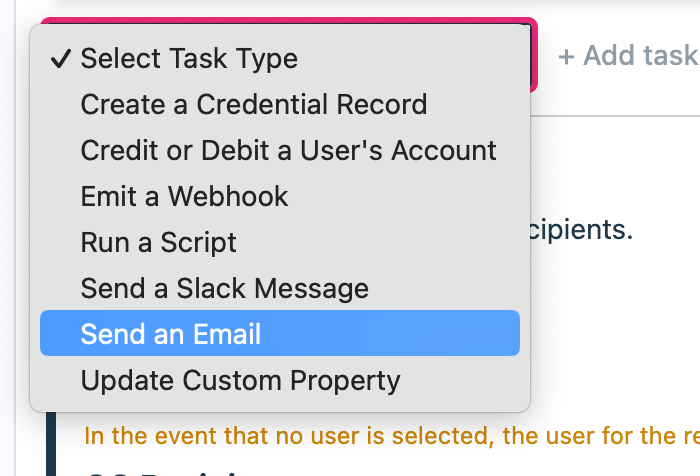Click the orange no-user-selected notice text

pos(390,436)
